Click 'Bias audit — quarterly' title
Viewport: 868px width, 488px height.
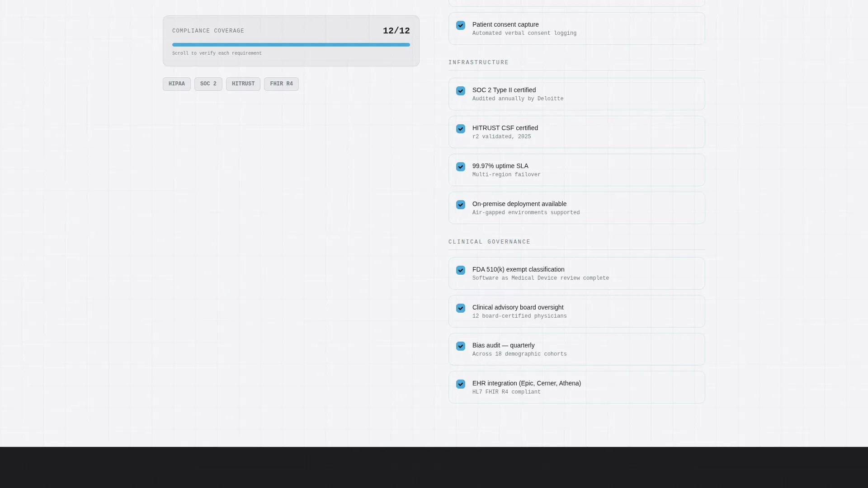coord(504,345)
